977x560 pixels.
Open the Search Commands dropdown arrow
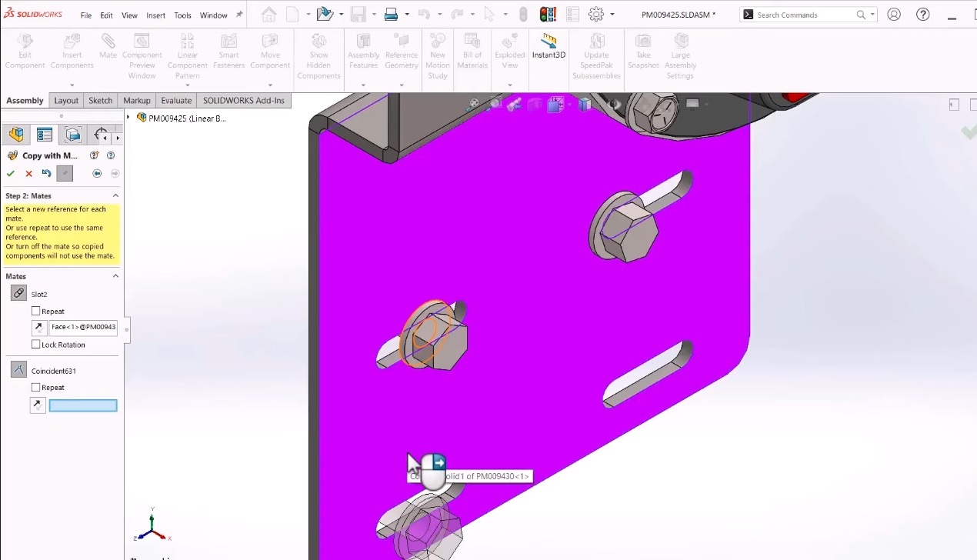tap(873, 15)
